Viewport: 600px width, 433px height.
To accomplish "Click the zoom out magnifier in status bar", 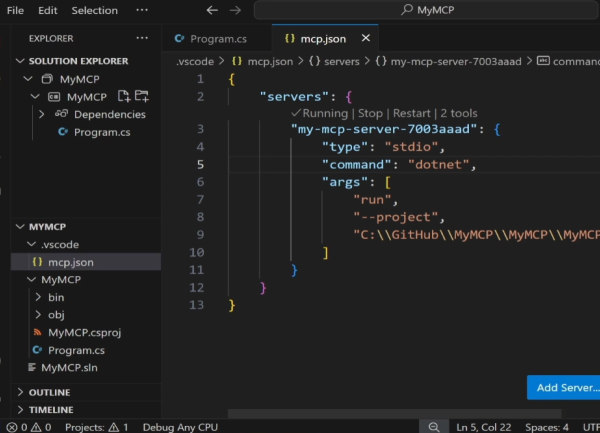I will (x=434, y=427).
